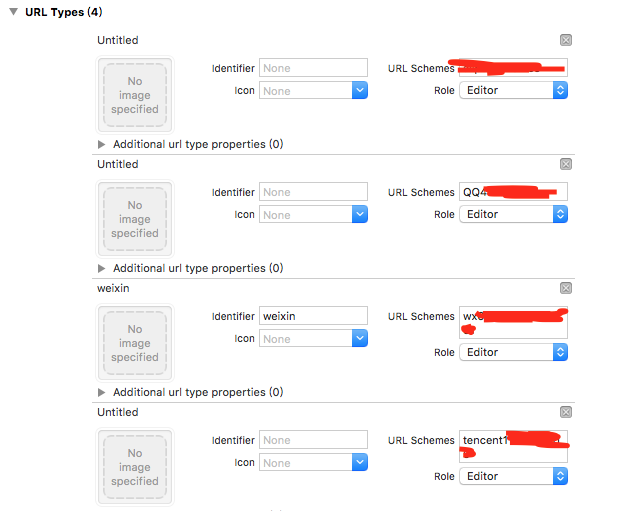Image resolution: width=637 pixels, height=511 pixels.
Task: Open Role popup for first Untitled entry
Action: 560,90
